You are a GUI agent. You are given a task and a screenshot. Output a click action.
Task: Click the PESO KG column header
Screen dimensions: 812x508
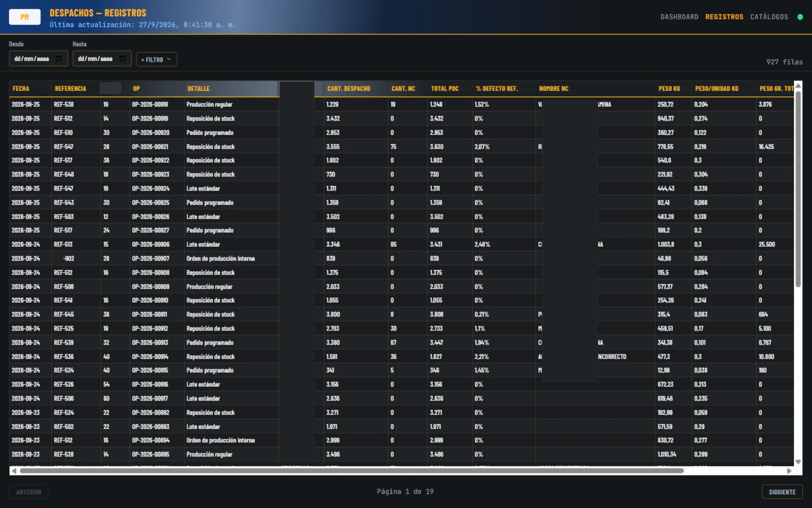[x=673, y=88]
